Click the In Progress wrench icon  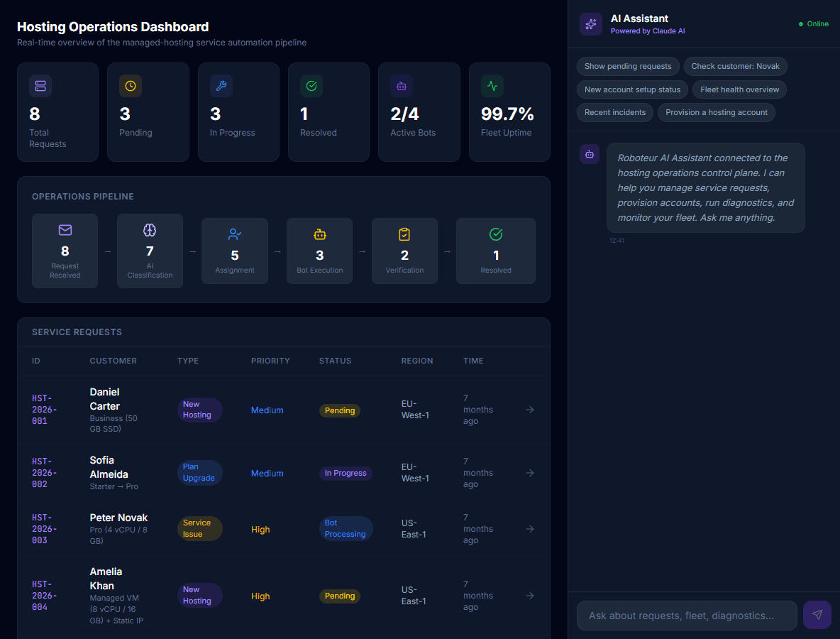[221, 86]
